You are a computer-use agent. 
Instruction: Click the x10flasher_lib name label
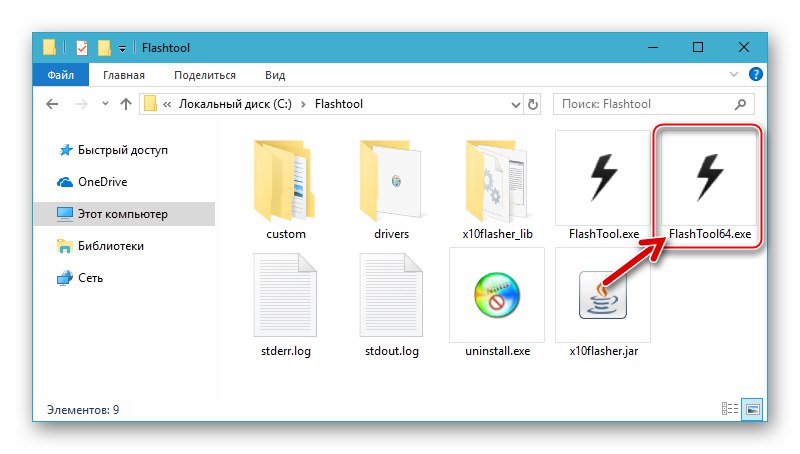point(497,234)
